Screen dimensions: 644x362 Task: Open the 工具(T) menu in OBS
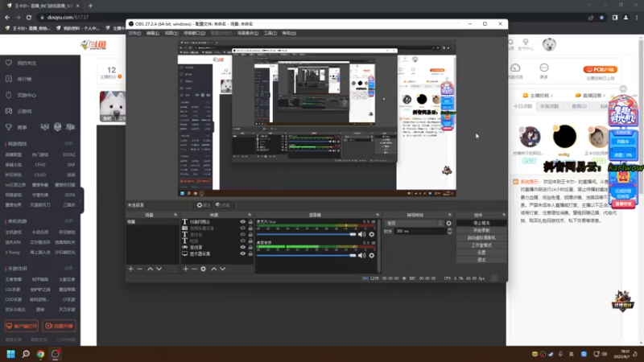(270, 33)
